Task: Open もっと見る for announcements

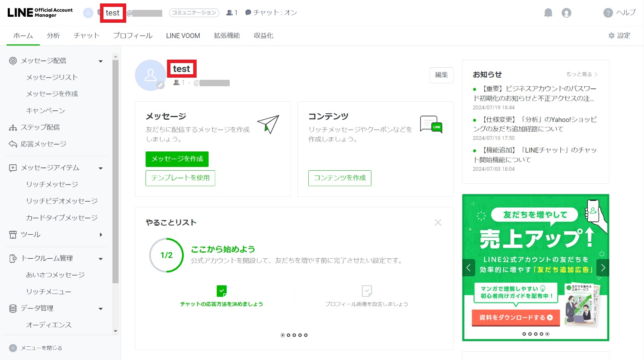Action: click(582, 74)
